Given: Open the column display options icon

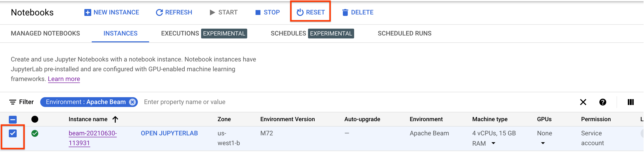Looking at the screenshot, I should tap(631, 102).
